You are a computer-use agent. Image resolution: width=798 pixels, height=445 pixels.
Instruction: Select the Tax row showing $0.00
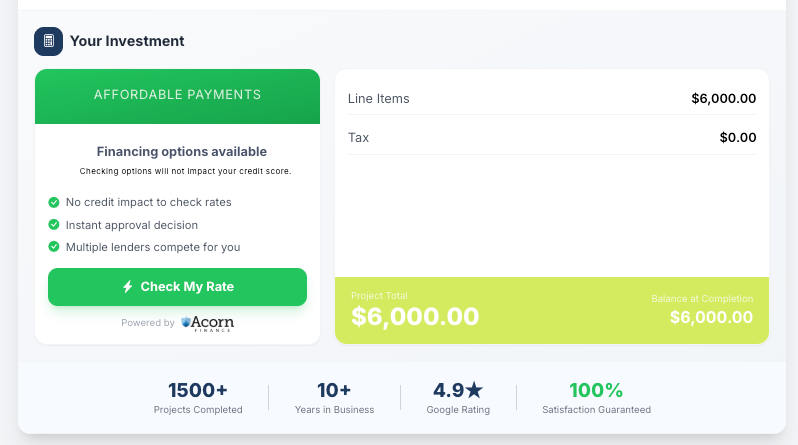pyautogui.click(x=552, y=137)
